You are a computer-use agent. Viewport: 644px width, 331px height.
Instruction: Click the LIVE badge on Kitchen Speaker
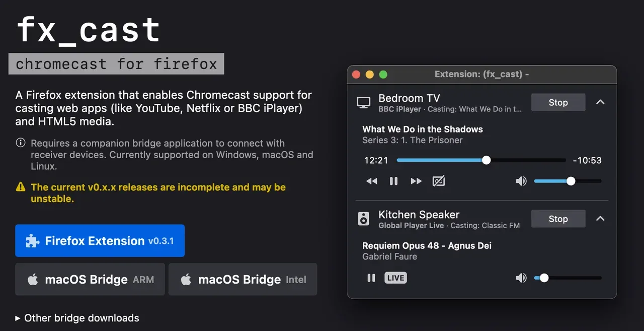pyautogui.click(x=395, y=278)
